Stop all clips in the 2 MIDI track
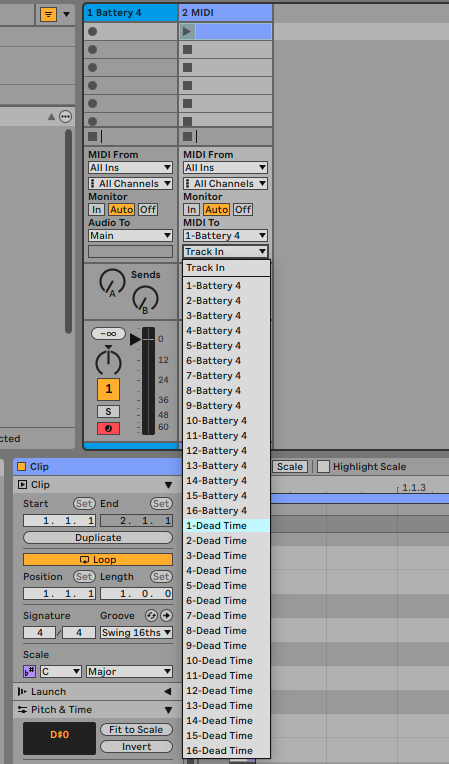The width and height of the screenshot is (449, 764). pos(187,136)
